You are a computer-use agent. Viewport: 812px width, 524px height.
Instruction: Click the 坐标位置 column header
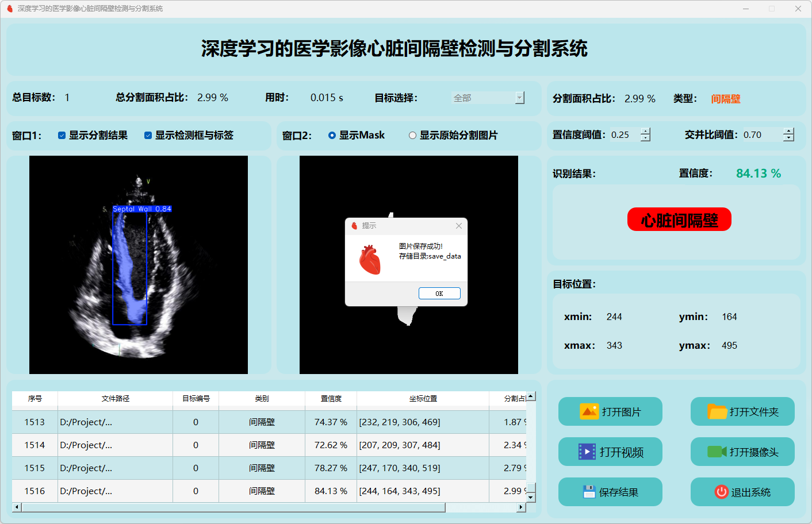coord(423,398)
